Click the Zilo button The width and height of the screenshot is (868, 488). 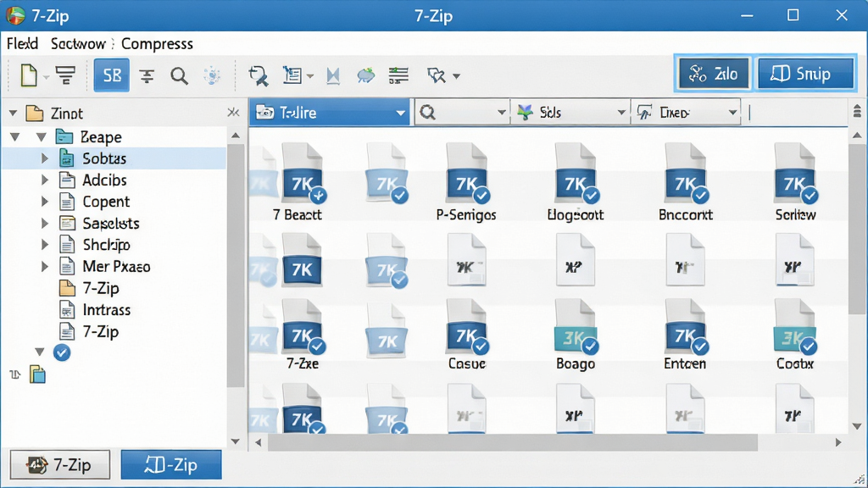[713, 74]
